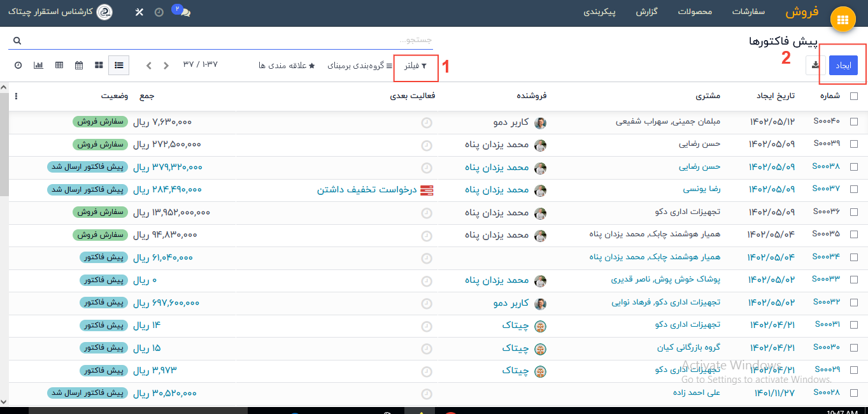Click the download export icon button
Screen dimensions: 868x414
[x=816, y=65]
